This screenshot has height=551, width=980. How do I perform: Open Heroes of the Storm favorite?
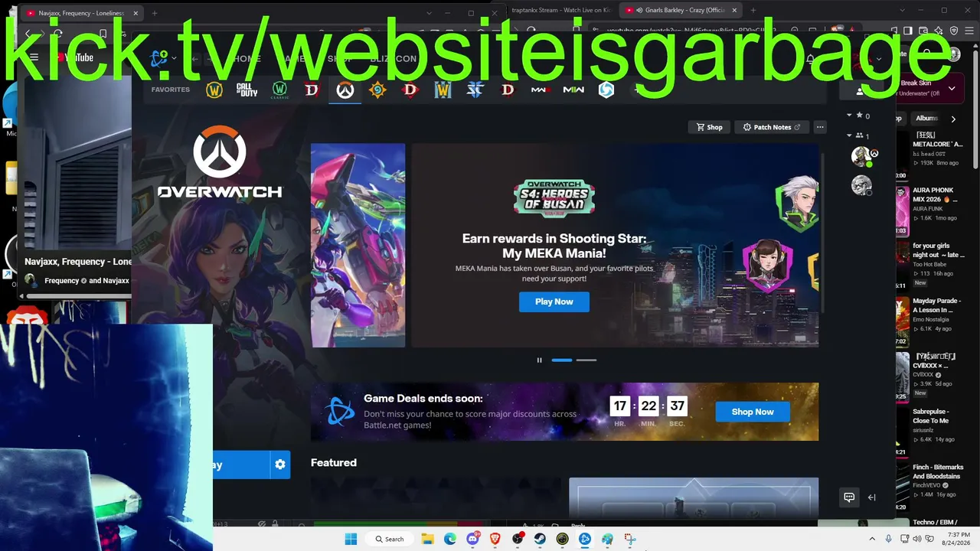(606, 90)
